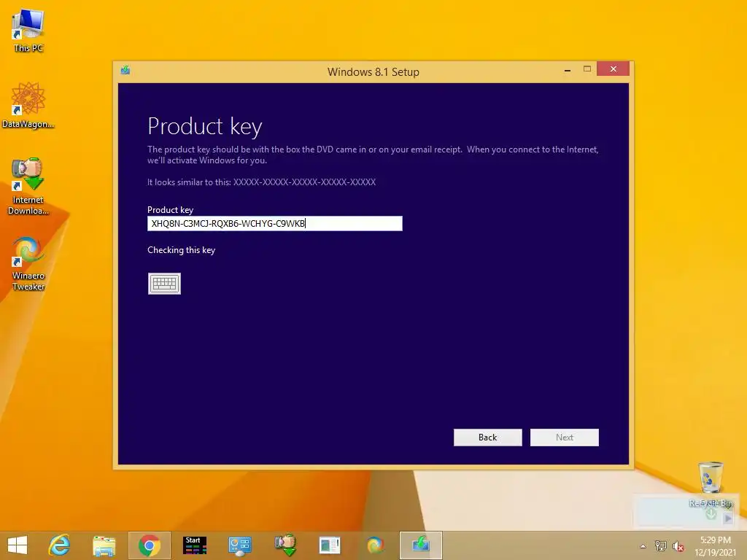The image size is (747, 560).
Task: Click the 'Product key' heading
Action: (205, 127)
